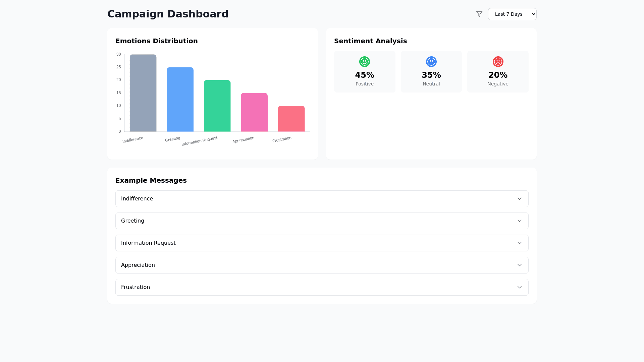Click the red Frustration bar
The image size is (644, 362).
pos(291,119)
